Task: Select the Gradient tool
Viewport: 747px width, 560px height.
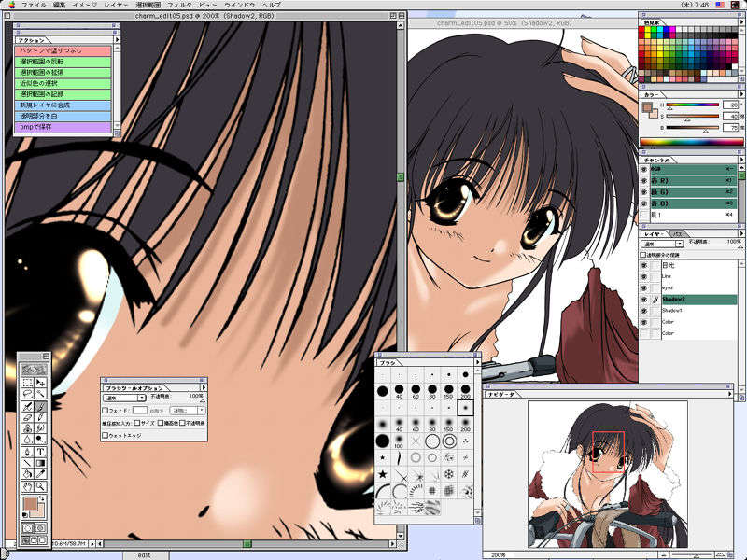Action: (41, 462)
